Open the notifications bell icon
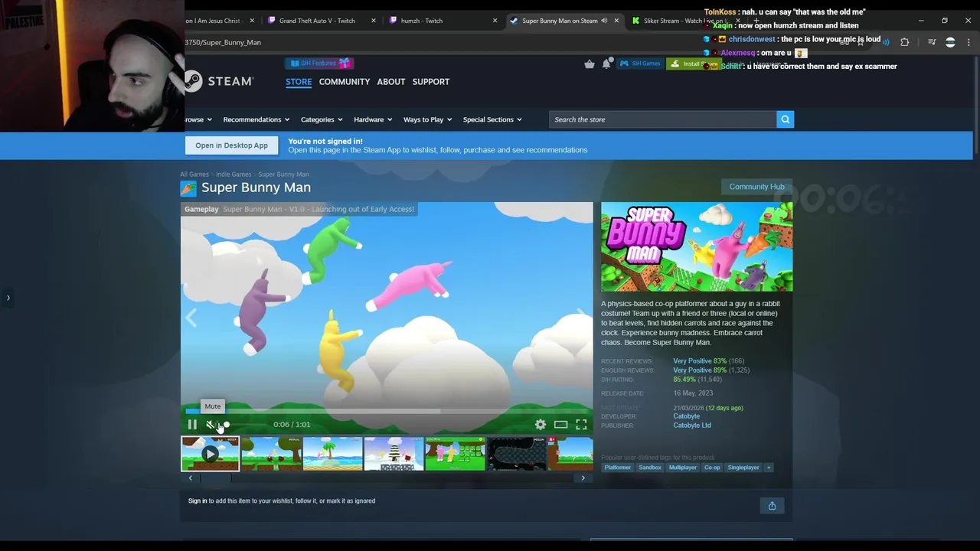 (x=606, y=64)
